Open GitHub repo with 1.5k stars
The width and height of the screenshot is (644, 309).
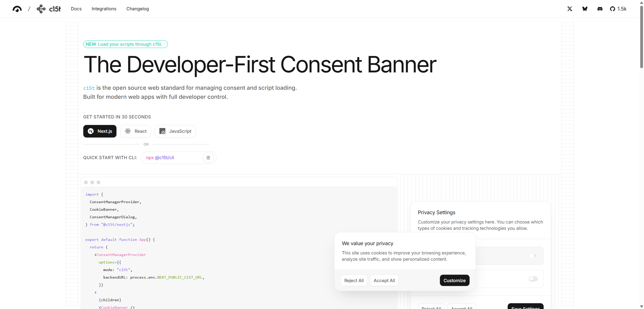tap(618, 9)
